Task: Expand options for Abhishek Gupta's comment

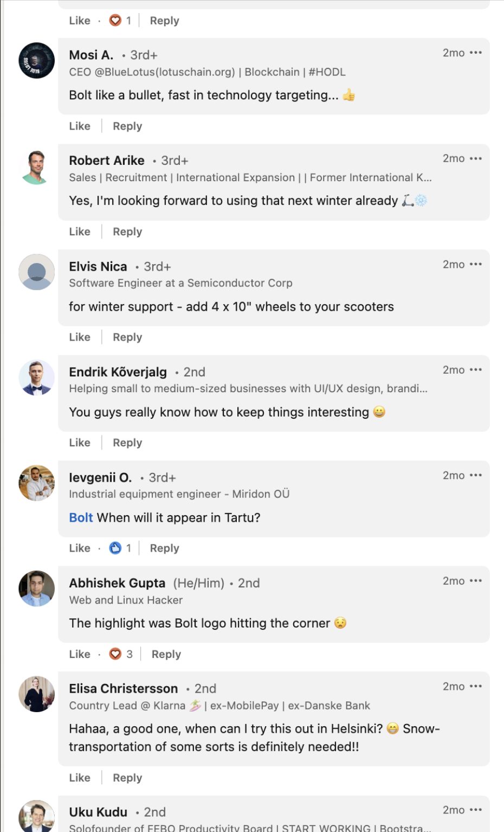Action: [x=476, y=580]
